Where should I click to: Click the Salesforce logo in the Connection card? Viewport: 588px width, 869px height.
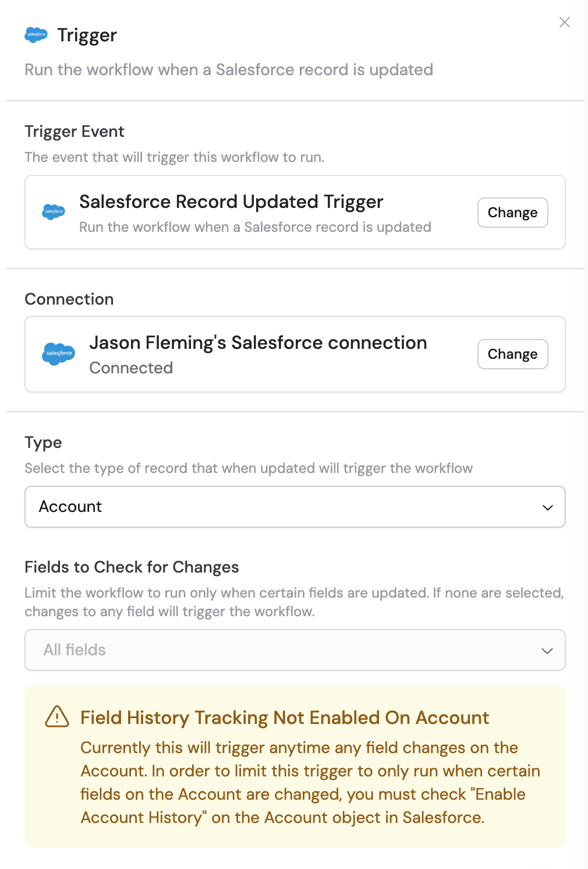[x=58, y=354]
